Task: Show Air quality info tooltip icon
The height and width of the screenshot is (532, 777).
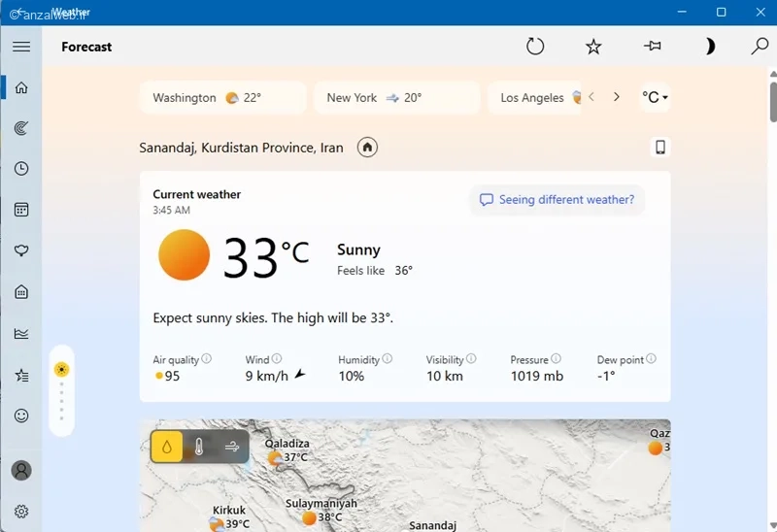Action: tap(207, 358)
